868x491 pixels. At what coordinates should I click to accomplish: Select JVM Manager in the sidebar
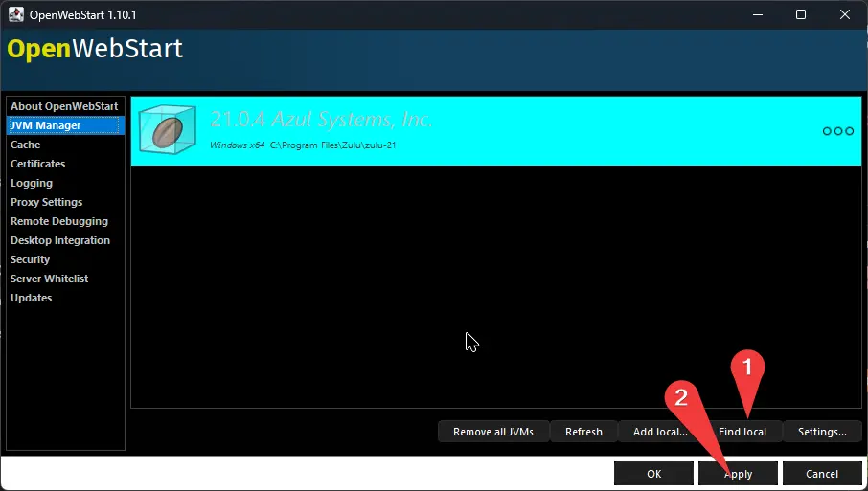pos(65,125)
